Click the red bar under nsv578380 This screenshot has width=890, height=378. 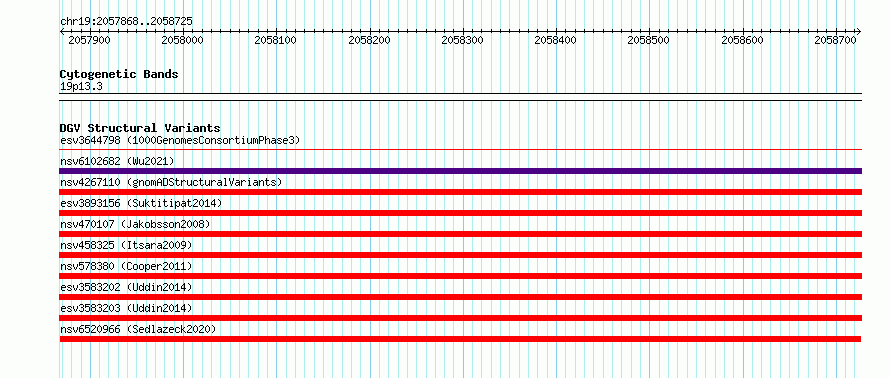[x=460, y=276]
